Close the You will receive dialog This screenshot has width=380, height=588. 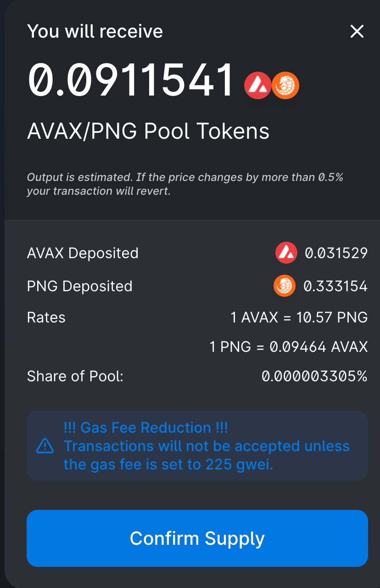[357, 32]
